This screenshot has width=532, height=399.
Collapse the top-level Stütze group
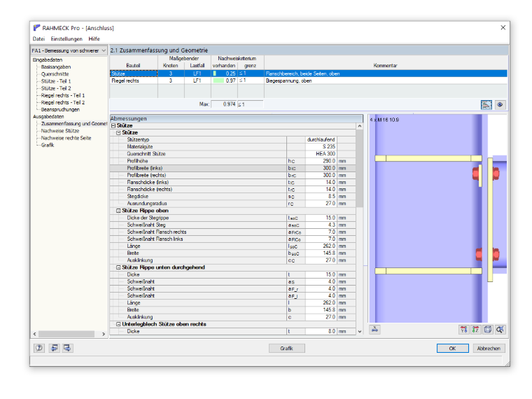tap(113, 125)
